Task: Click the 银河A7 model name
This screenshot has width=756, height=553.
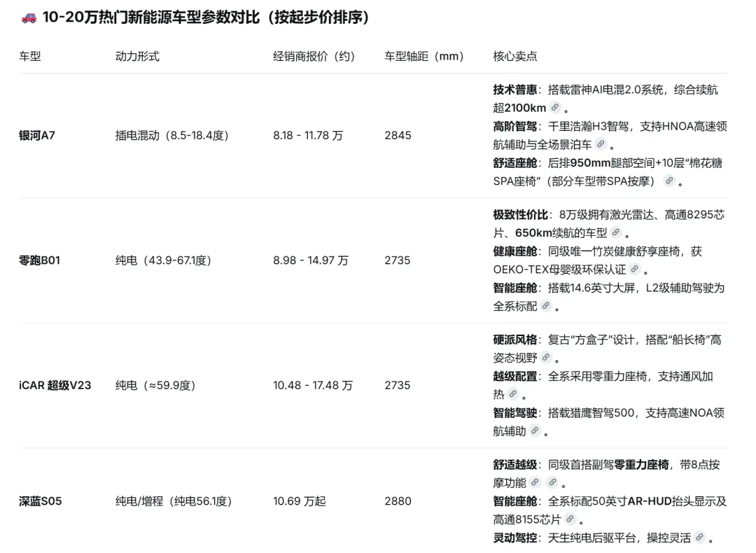Action: pos(37,136)
